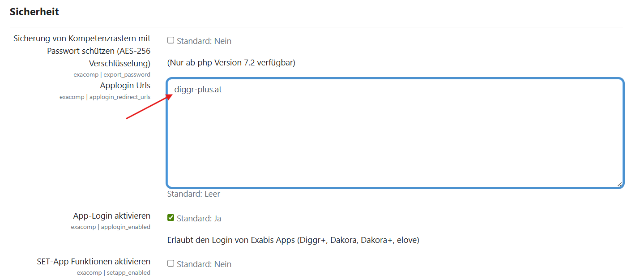Click the text area resize handle
This screenshot has width=644, height=276.
(619, 184)
